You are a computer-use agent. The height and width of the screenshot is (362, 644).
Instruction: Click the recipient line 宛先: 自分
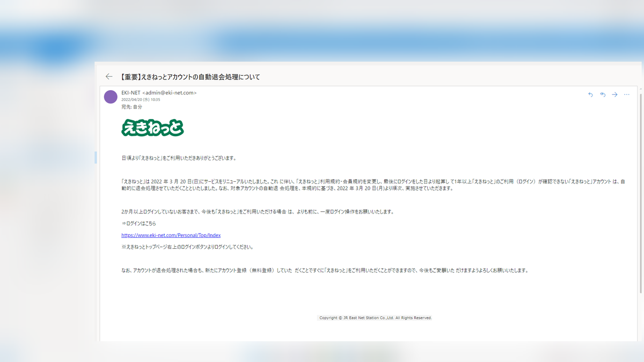[x=132, y=107]
